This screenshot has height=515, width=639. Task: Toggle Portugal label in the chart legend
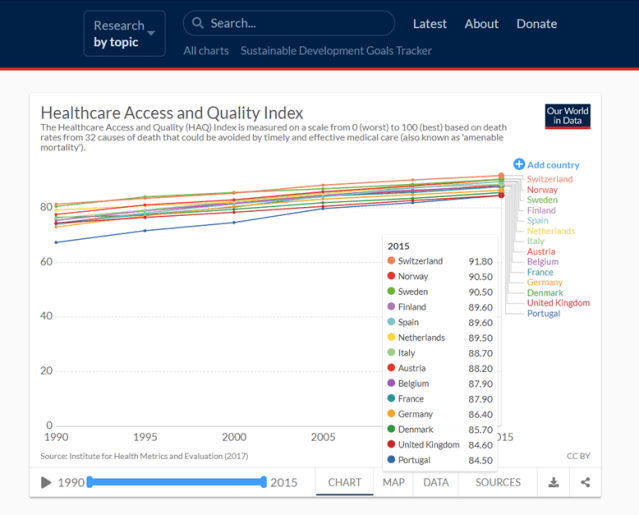544,313
